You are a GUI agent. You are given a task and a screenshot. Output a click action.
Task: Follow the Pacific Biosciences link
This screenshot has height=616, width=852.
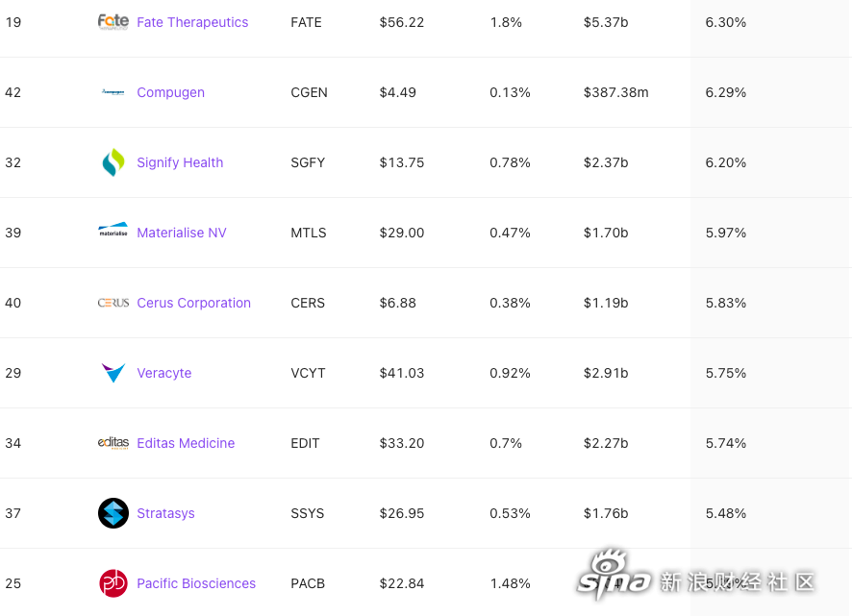coord(196,583)
